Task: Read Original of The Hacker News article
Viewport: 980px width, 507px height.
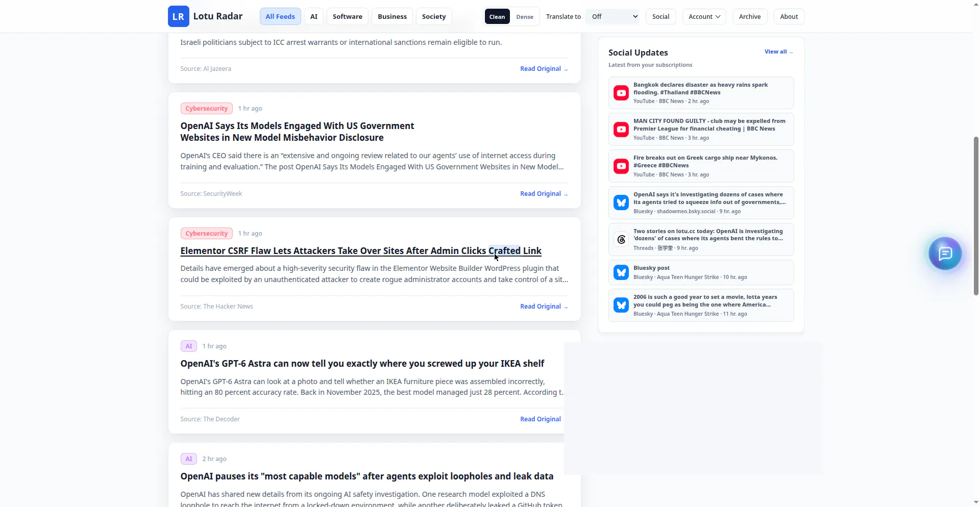Action: 544,307
